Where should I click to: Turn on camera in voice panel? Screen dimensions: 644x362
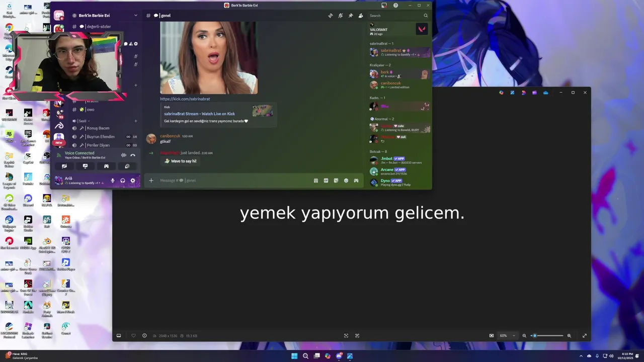[x=64, y=166]
